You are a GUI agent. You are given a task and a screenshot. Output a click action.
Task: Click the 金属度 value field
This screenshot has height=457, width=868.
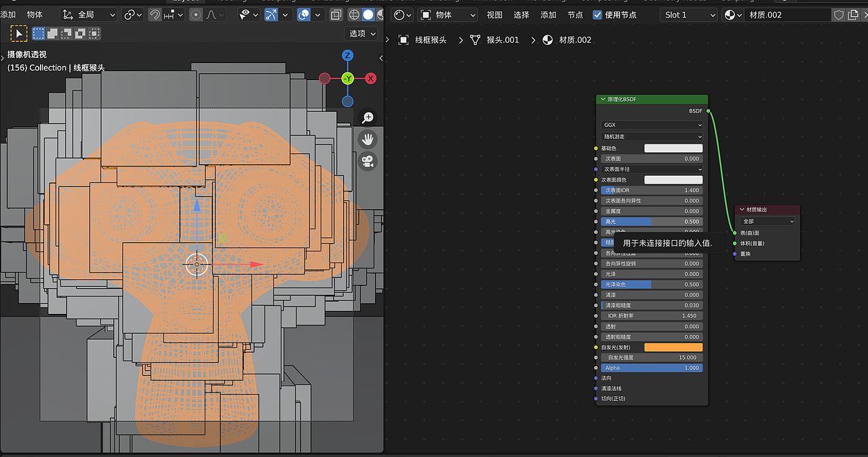click(x=652, y=211)
